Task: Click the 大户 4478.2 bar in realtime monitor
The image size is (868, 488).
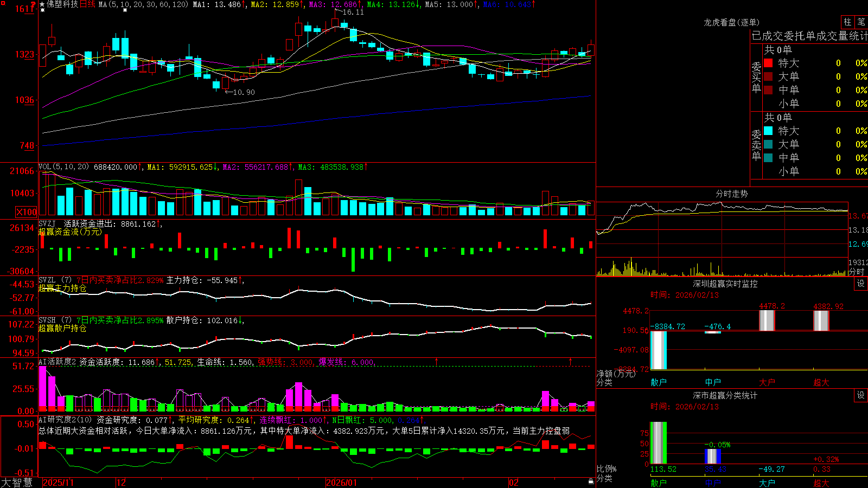Action: pyautogui.click(x=767, y=320)
